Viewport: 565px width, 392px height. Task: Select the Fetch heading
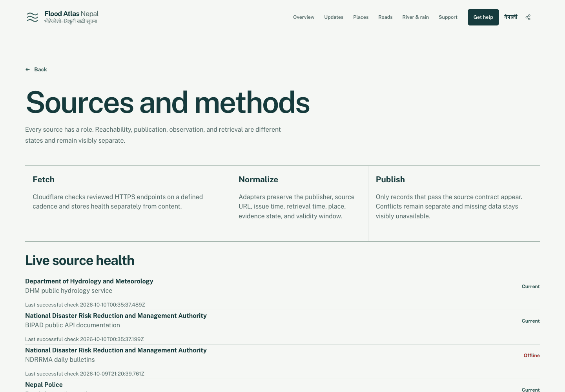(44, 180)
